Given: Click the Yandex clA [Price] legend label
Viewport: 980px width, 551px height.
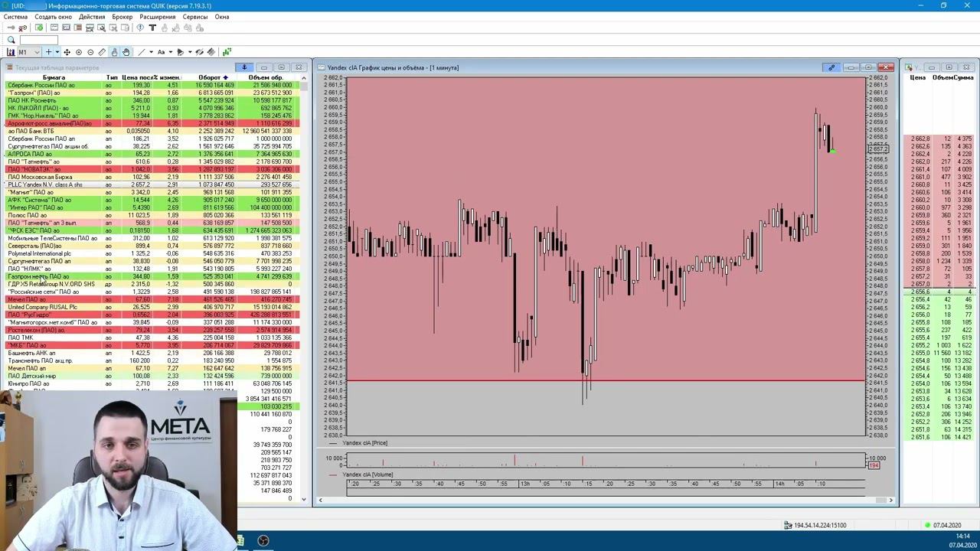Looking at the screenshot, I should pyautogui.click(x=365, y=443).
